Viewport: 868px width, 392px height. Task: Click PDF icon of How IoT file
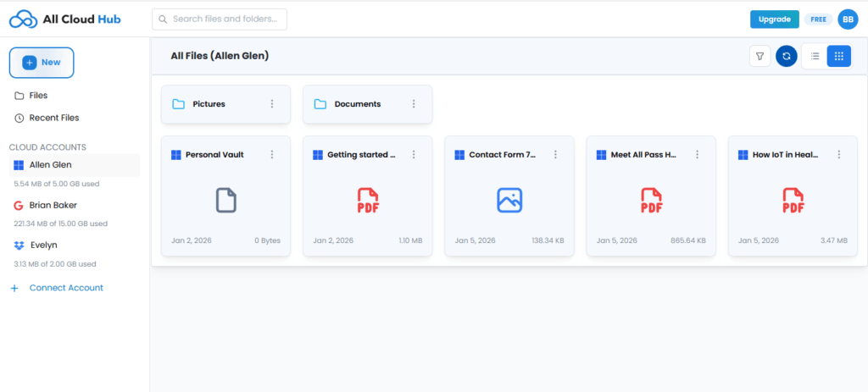793,200
